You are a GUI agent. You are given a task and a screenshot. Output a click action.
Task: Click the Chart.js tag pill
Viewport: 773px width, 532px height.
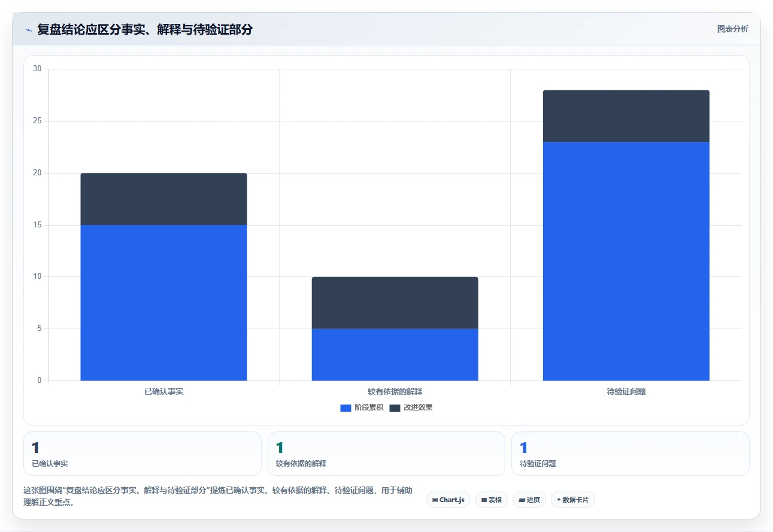(448, 500)
